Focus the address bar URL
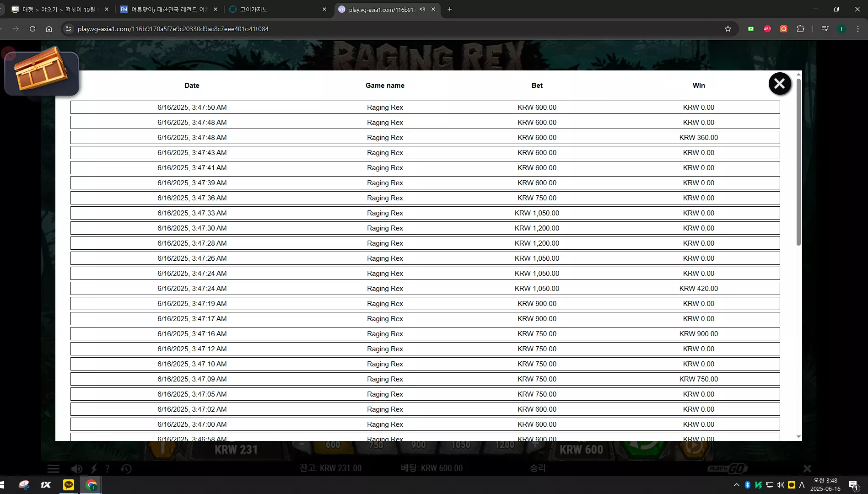This screenshot has height=494, width=868. tap(173, 29)
